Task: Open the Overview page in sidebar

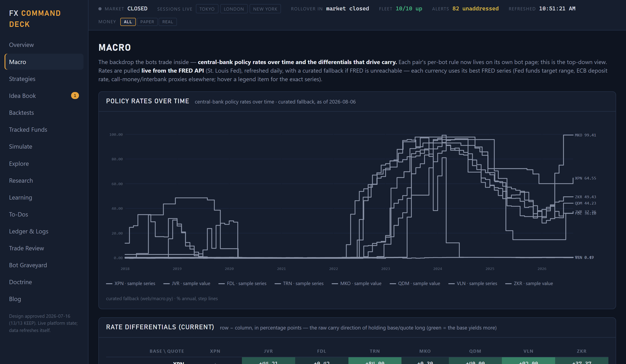Action: pos(21,45)
